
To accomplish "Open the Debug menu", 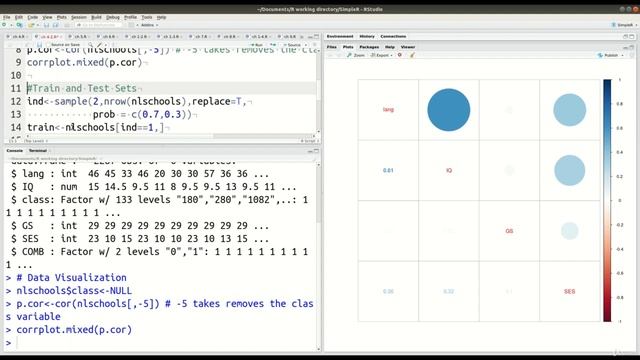I will tap(113, 17).
